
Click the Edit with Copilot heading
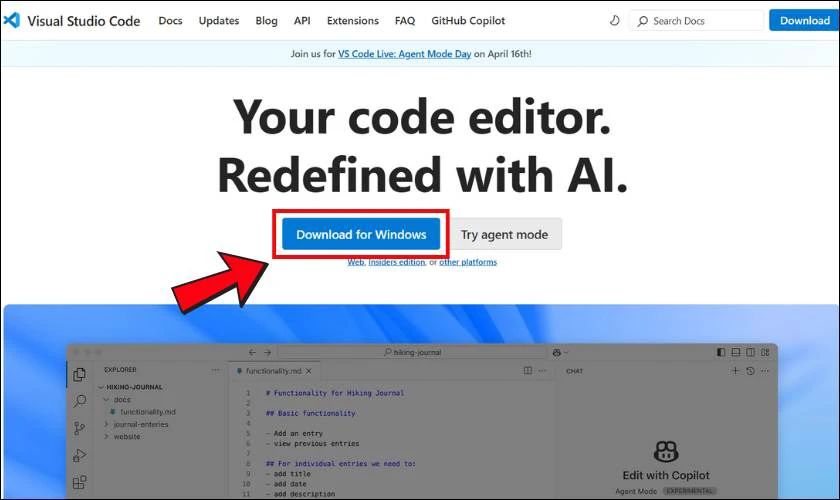[x=666, y=475]
